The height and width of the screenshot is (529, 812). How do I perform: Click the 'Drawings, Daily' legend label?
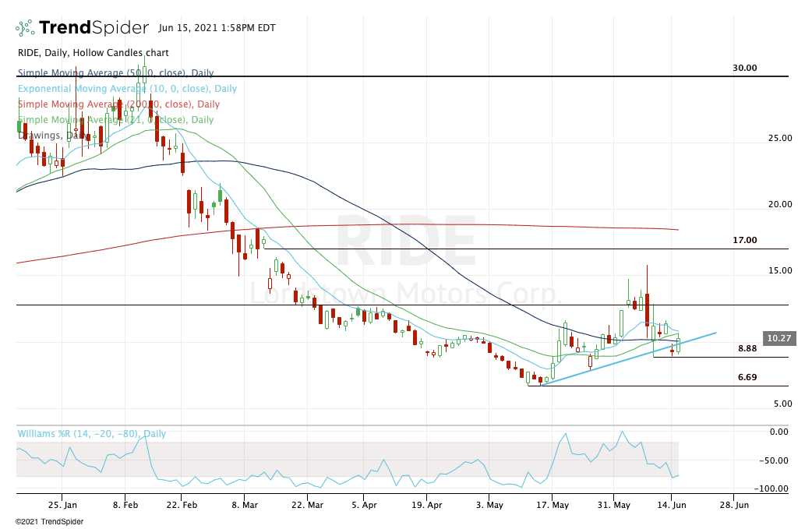click(52, 135)
